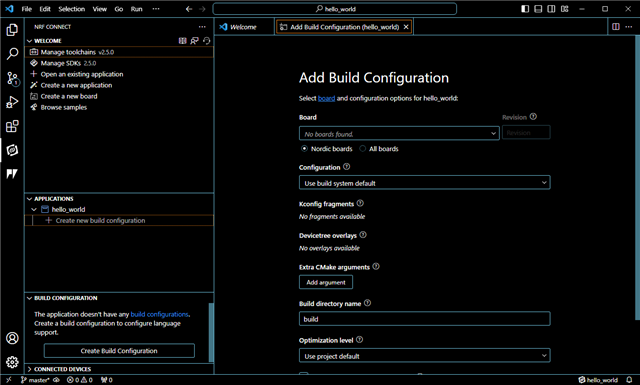The height and width of the screenshot is (385, 640).
Task: Open Manage gear in activity bar
Action: (12, 362)
